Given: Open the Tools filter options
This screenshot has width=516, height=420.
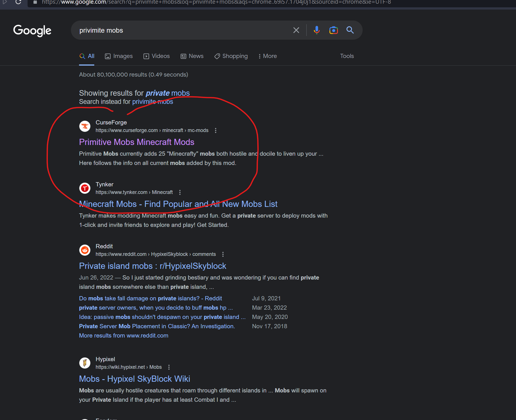Looking at the screenshot, I should (347, 56).
